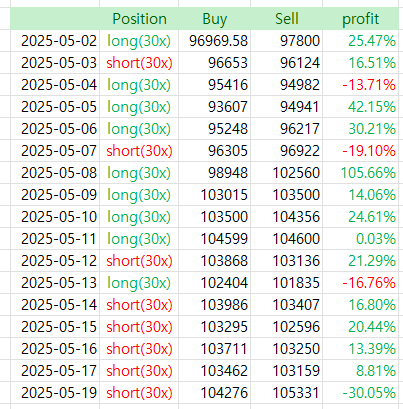Select profit cell 8.81%

coord(360,371)
